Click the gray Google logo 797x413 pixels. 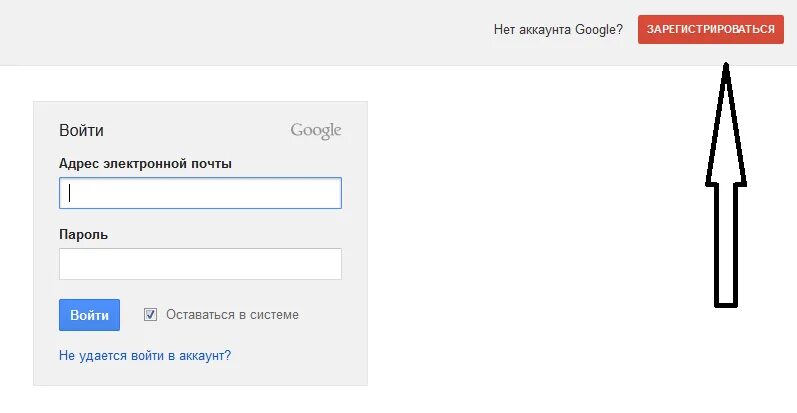coord(316,131)
